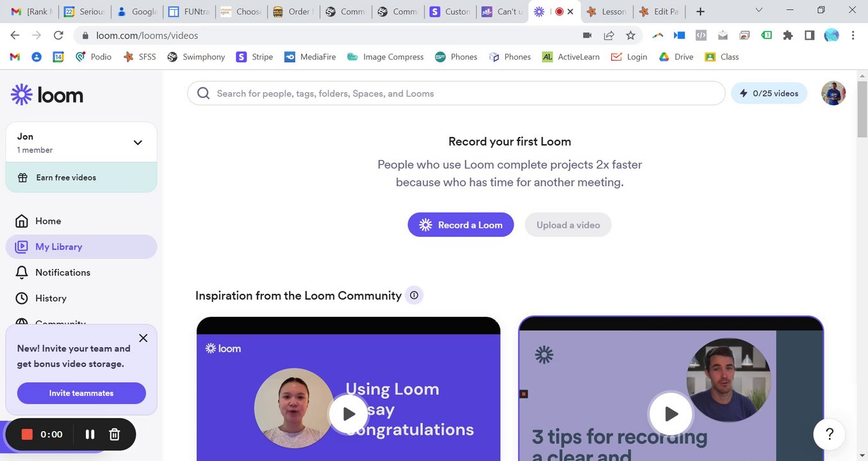The height and width of the screenshot is (461, 868).
Task: Expand the Jon workspace switcher chevron
Action: (x=138, y=143)
